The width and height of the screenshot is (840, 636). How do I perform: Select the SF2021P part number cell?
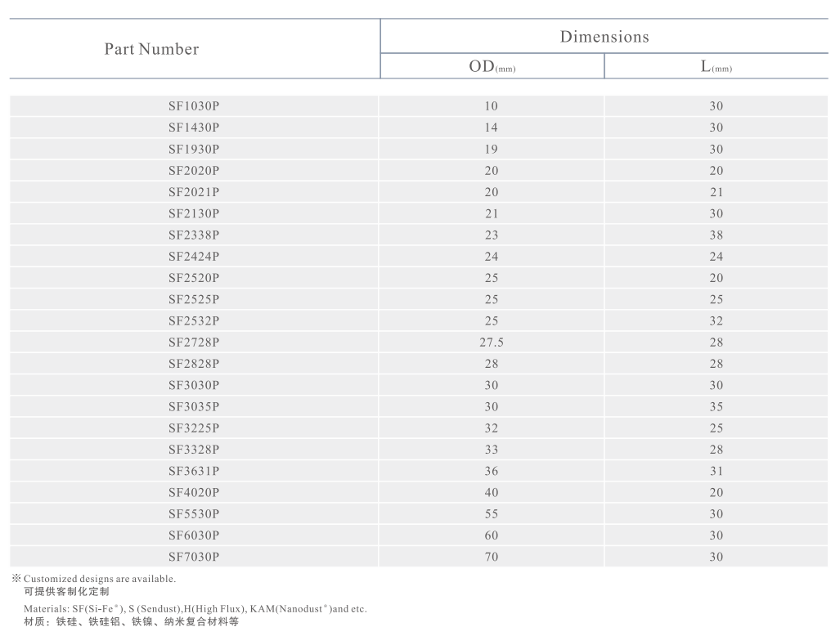pos(194,192)
